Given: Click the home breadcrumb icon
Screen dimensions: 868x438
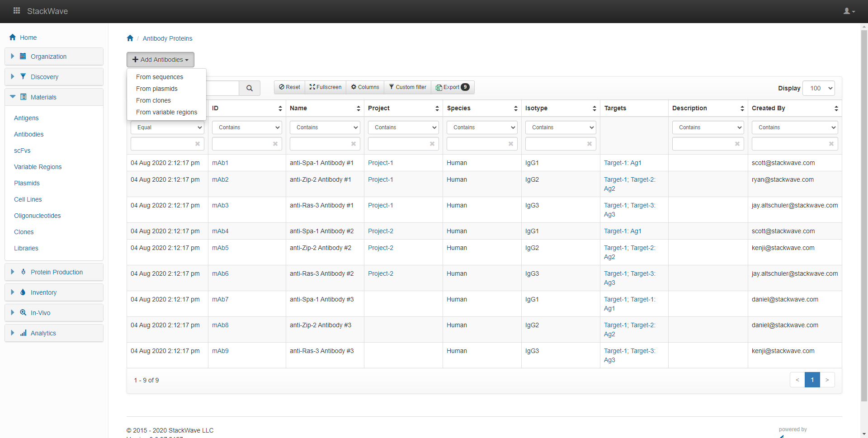Looking at the screenshot, I should click(x=130, y=38).
